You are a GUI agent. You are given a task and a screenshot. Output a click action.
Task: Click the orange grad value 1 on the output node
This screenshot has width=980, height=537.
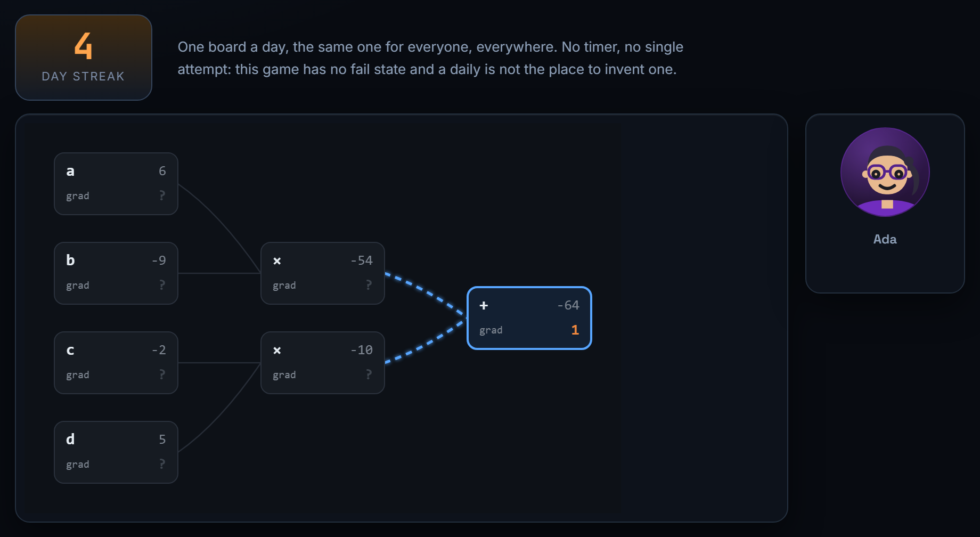pos(575,330)
